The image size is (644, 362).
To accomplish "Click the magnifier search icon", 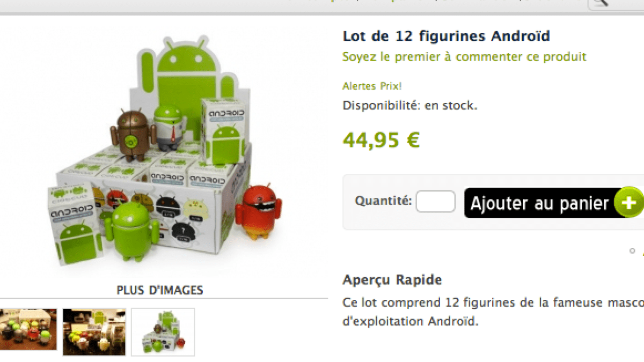I will (601, 3).
